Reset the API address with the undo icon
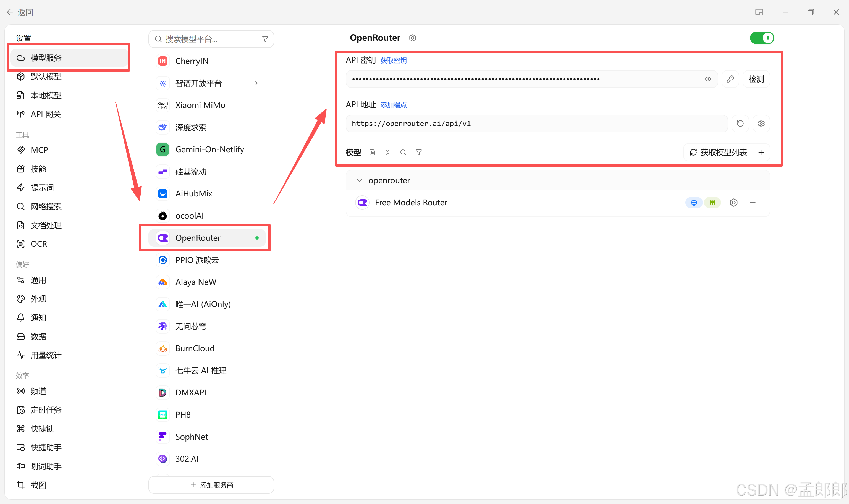This screenshot has width=849, height=504. [x=740, y=124]
